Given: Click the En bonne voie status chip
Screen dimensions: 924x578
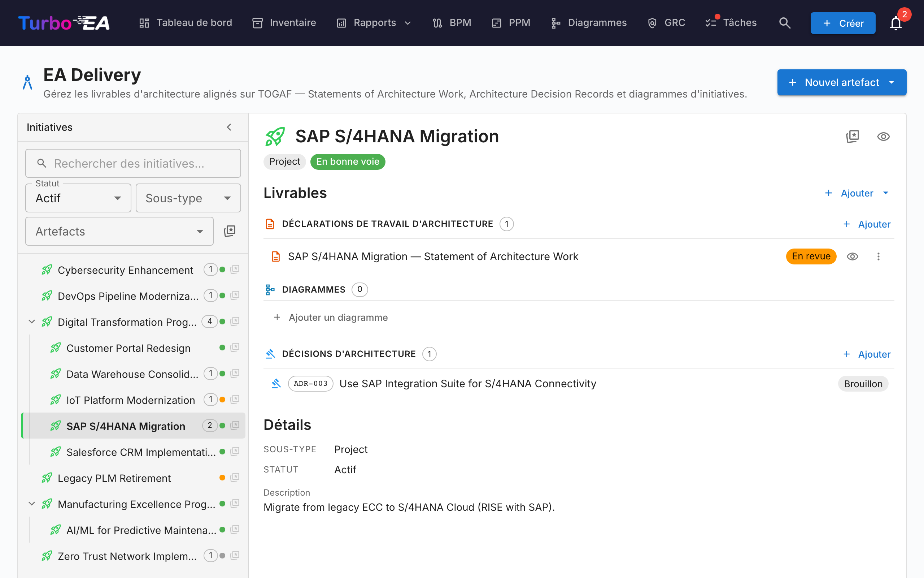Looking at the screenshot, I should tap(348, 162).
